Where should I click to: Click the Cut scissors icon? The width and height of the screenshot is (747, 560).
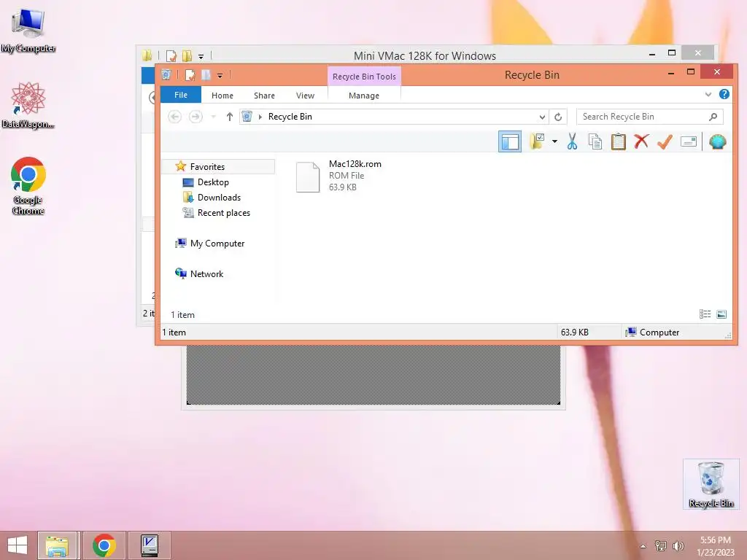[572, 141]
